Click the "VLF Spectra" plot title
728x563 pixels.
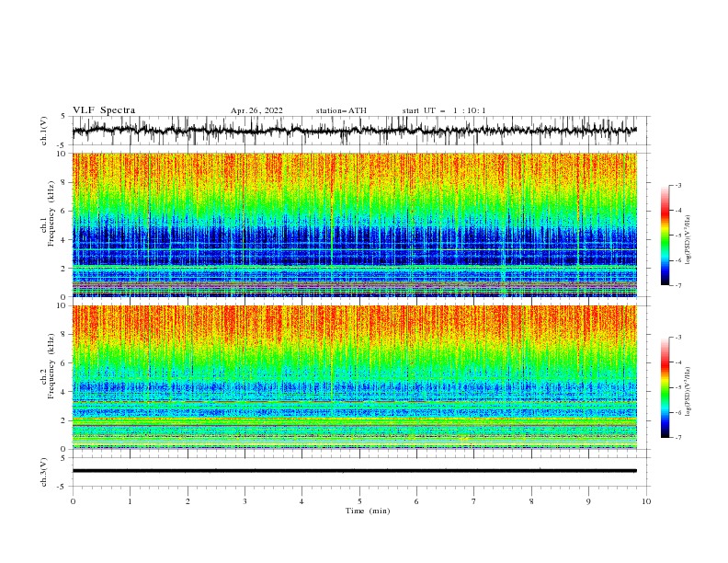(x=104, y=110)
